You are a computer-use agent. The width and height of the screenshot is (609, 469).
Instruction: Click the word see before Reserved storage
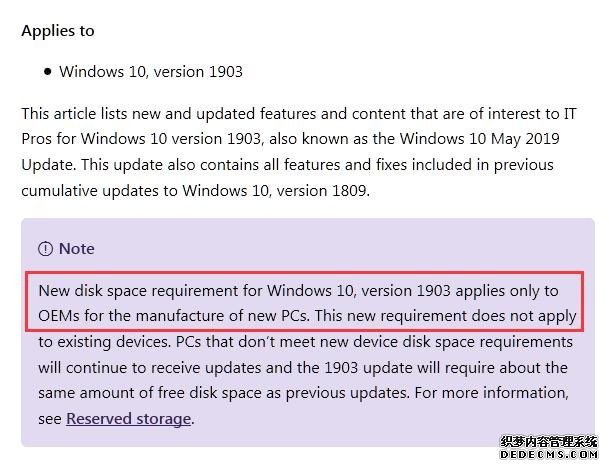tap(50, 419)
